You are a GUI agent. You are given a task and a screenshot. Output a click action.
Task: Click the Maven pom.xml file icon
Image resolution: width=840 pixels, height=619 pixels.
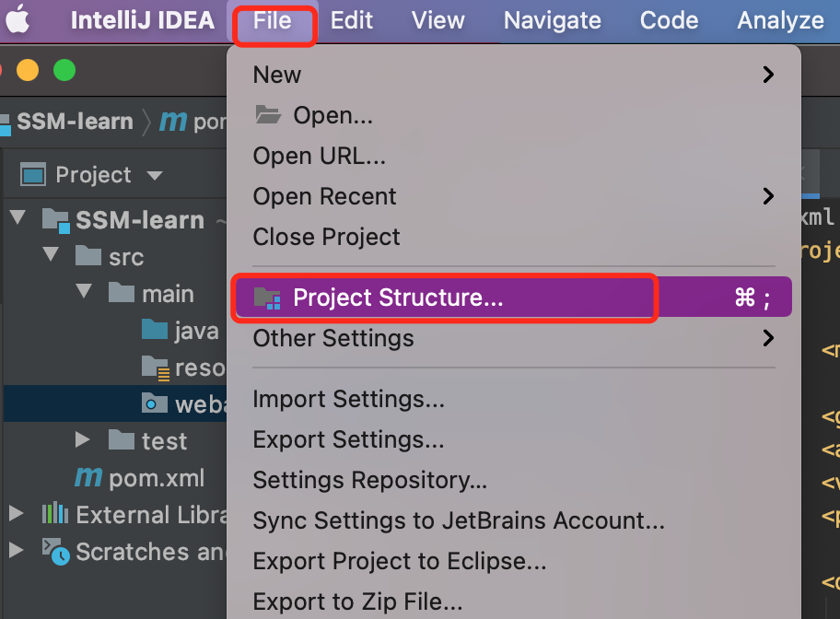(88, 476)
